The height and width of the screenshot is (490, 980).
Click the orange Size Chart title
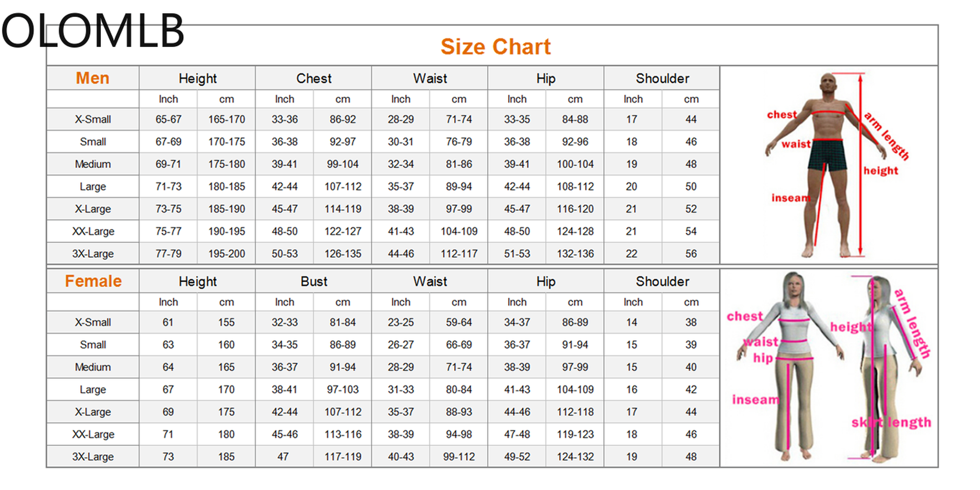(495, 47)
